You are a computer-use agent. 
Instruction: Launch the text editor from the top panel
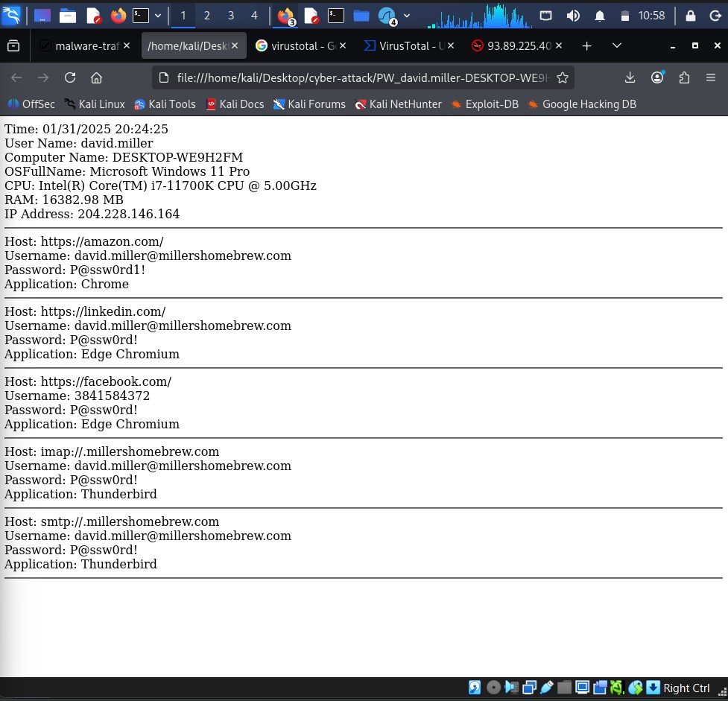(94, 16)
